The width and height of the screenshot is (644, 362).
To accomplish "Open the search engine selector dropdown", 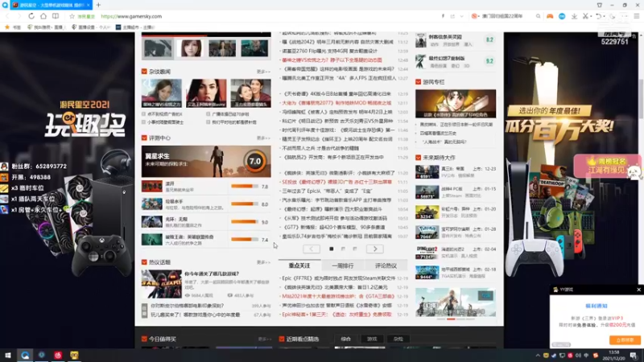I will pos(475,16).
